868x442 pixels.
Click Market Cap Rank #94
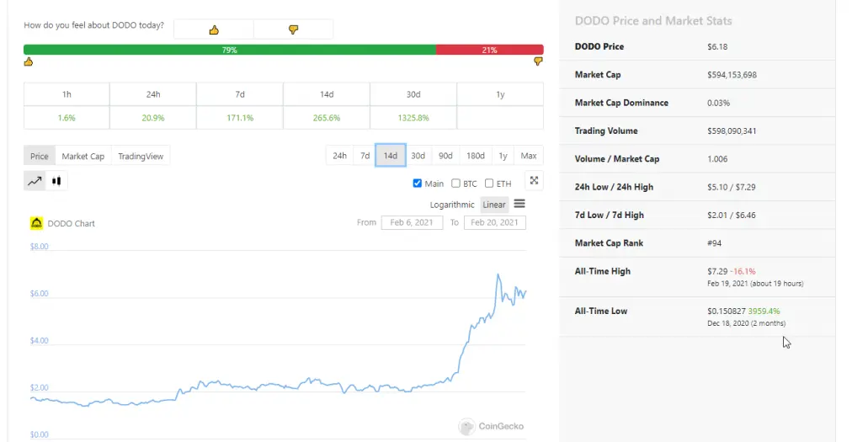coord(714,243)
